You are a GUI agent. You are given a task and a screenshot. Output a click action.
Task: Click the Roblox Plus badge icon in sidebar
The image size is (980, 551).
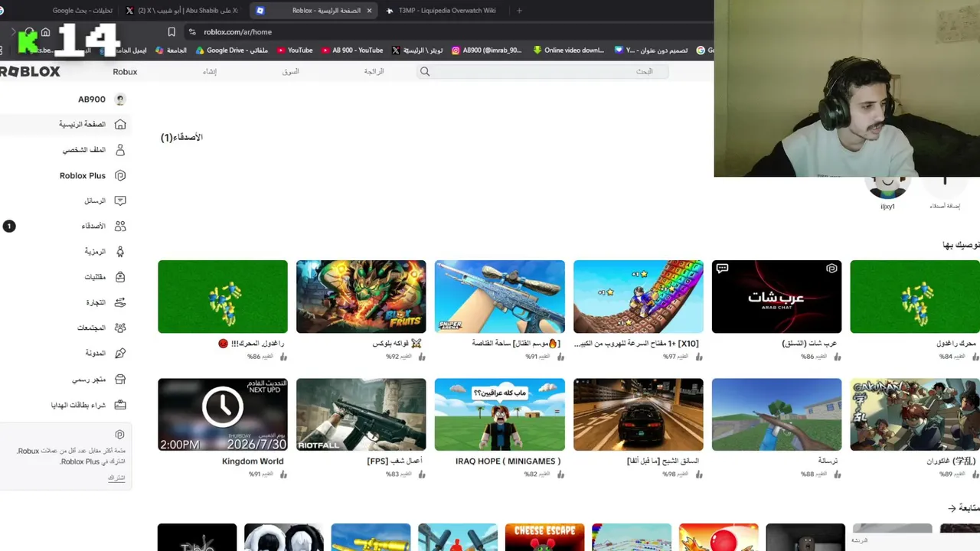120,175
